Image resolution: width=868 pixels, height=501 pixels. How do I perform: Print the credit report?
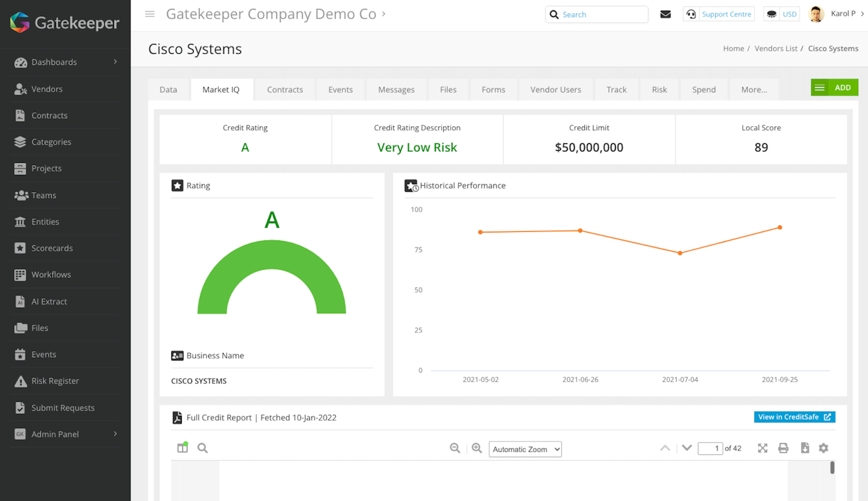783,448
